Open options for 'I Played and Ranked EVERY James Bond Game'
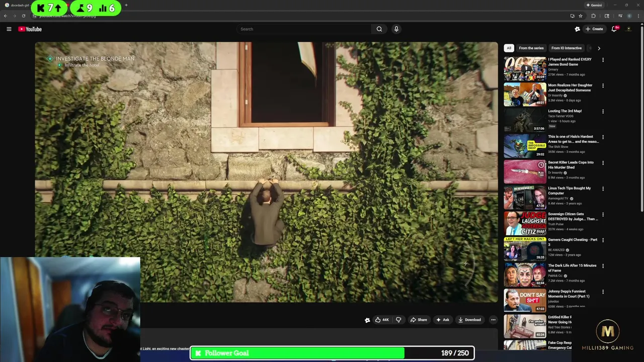 [603, 60]
